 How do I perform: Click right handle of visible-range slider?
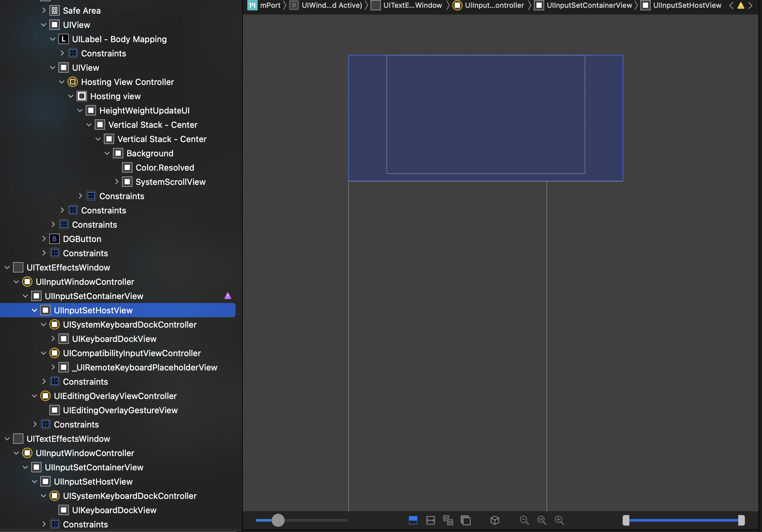(x=741, y=520)
